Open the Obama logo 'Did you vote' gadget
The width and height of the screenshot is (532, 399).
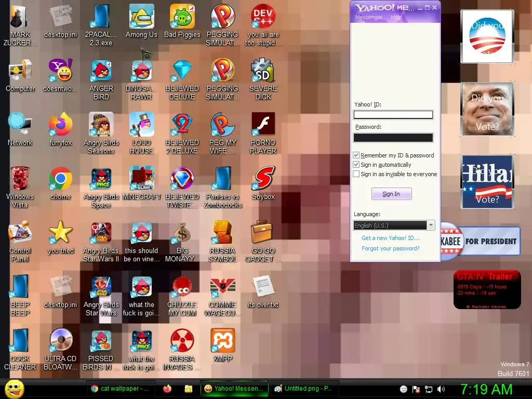point(487,36)
